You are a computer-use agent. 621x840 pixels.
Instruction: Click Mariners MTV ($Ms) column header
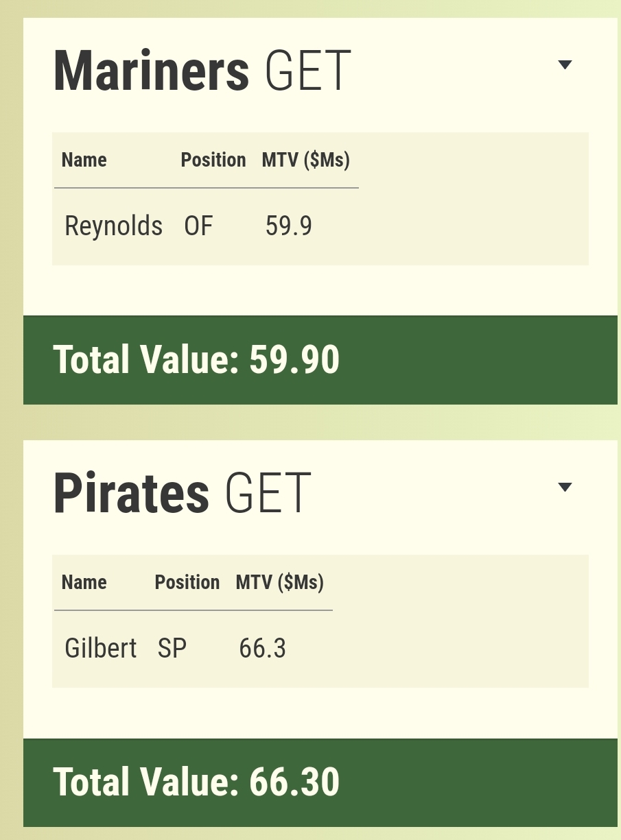pos(306,160)
